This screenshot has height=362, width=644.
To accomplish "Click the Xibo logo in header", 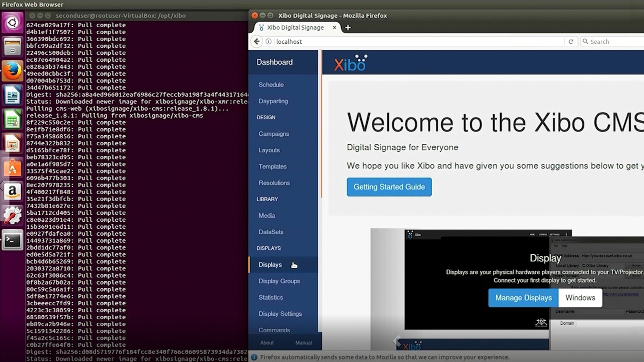I will pyautogui.click(x=351, y=63).
